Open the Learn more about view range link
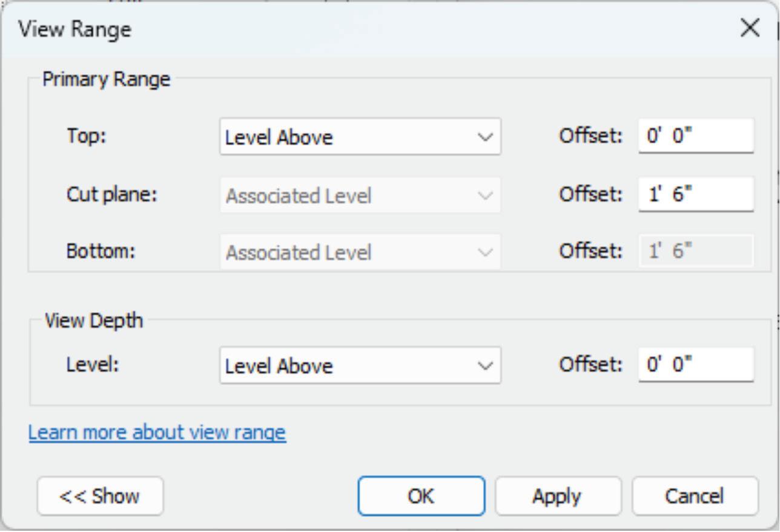Screen dimensions: 780x532 (157, 432)
